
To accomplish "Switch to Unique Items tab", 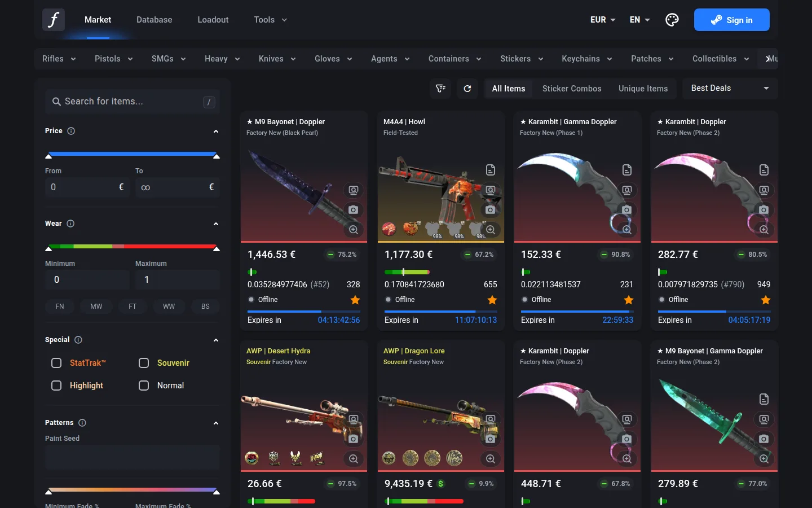I will [x=643, y=89].
